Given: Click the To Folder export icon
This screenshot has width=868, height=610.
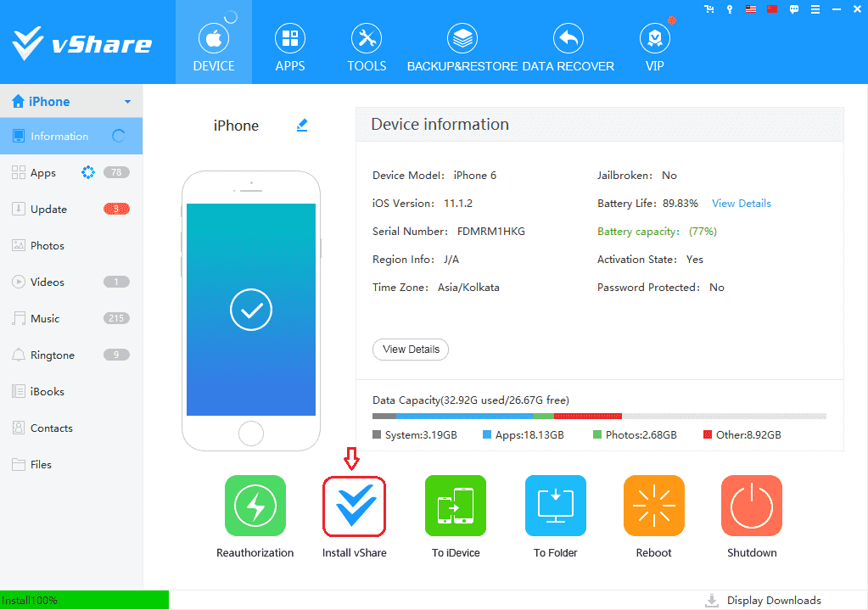Looking at the screenshot, I should 555,506.
